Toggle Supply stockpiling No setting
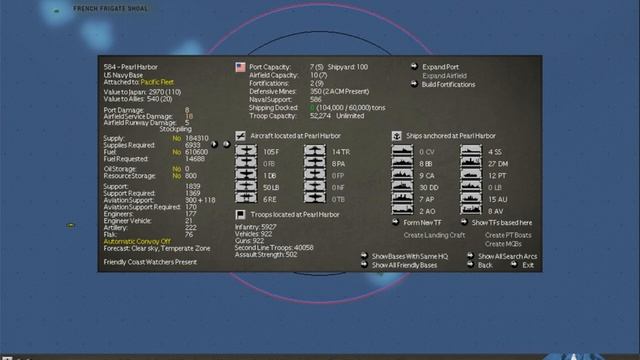The image size is (640, 360). [176, 138]
